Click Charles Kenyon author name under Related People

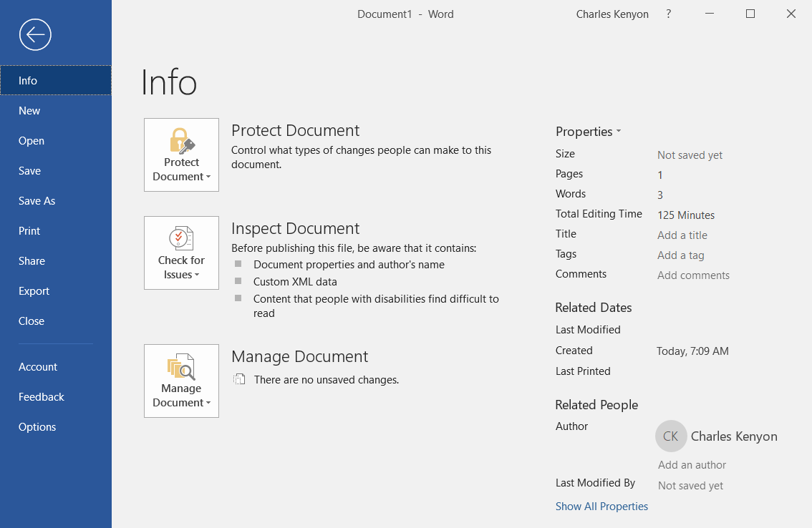(734, 436)
